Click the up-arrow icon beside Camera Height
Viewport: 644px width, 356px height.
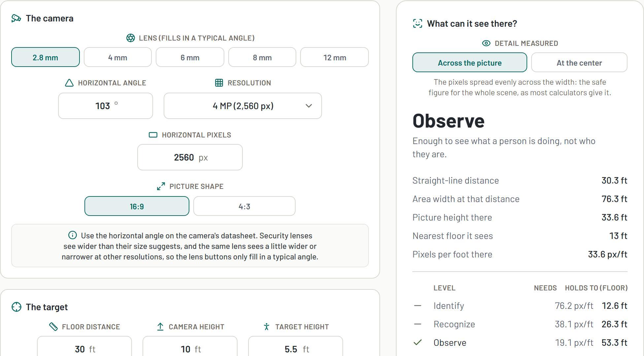pos(160,327)
